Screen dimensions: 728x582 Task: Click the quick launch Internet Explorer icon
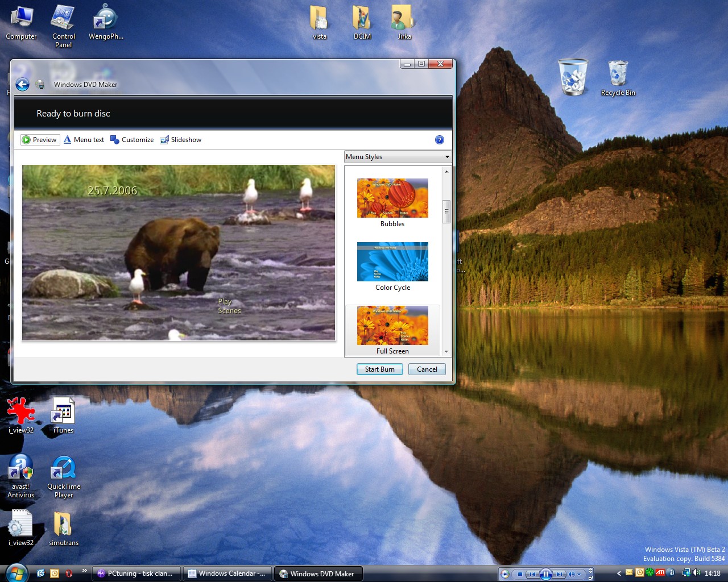pyautogui.click(x=41, y=573)
